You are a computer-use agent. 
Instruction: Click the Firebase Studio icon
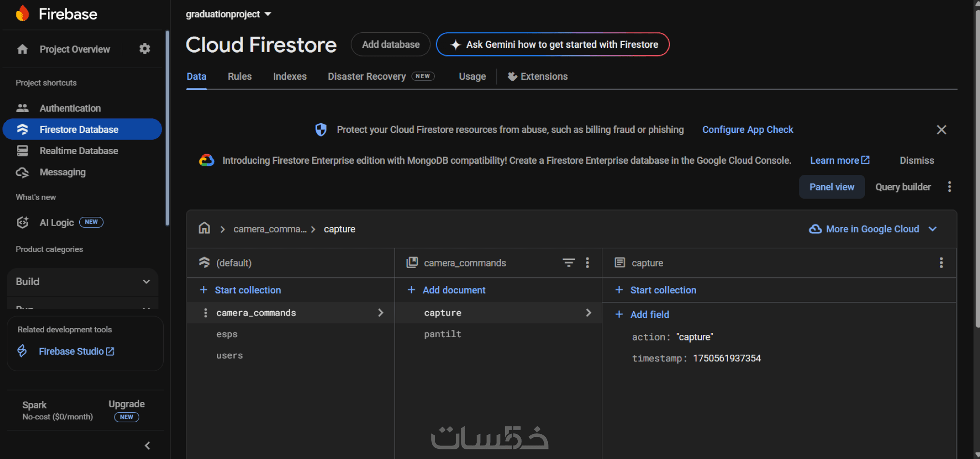click(x=22, y=351)
